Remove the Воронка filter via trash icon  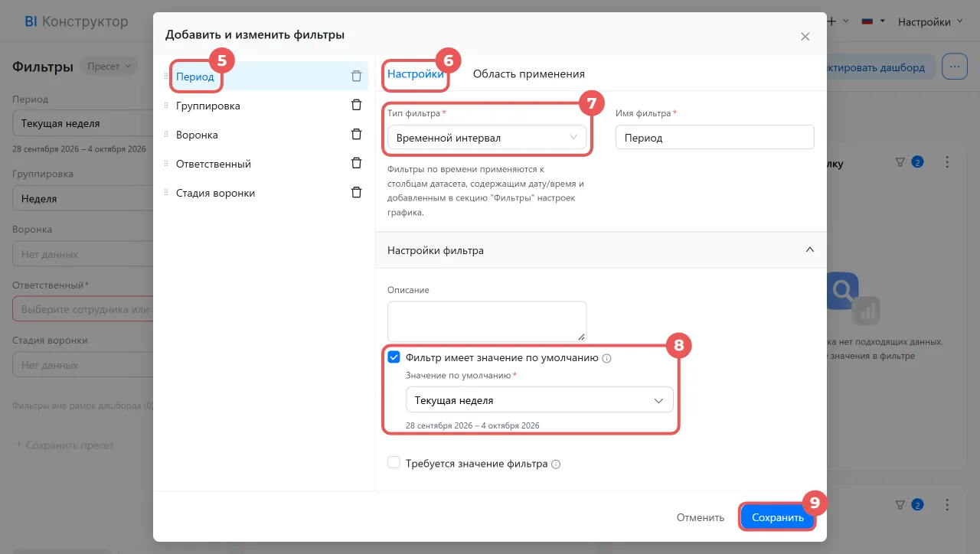(x=356, y=135)
